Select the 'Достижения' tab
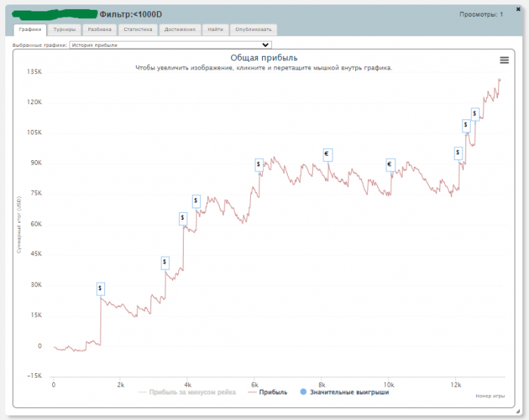 180,29
